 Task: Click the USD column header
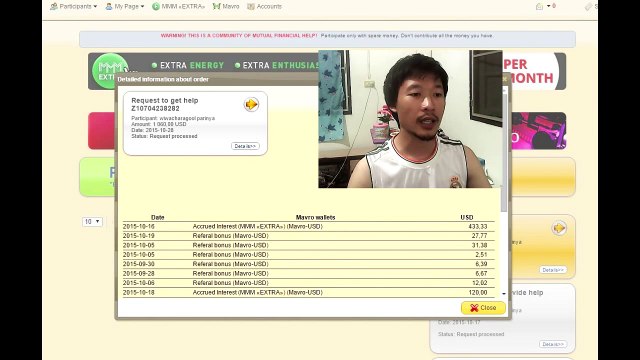point(467,218)
